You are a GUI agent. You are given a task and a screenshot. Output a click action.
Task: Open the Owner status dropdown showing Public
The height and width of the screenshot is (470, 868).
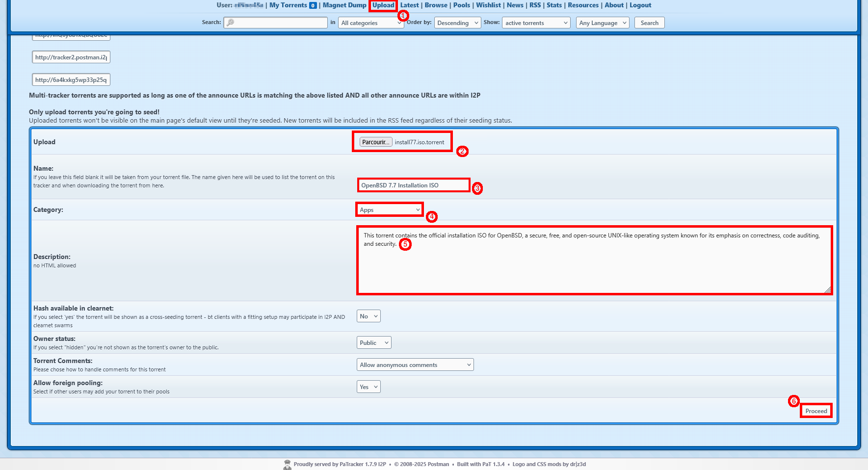[373, 342]
